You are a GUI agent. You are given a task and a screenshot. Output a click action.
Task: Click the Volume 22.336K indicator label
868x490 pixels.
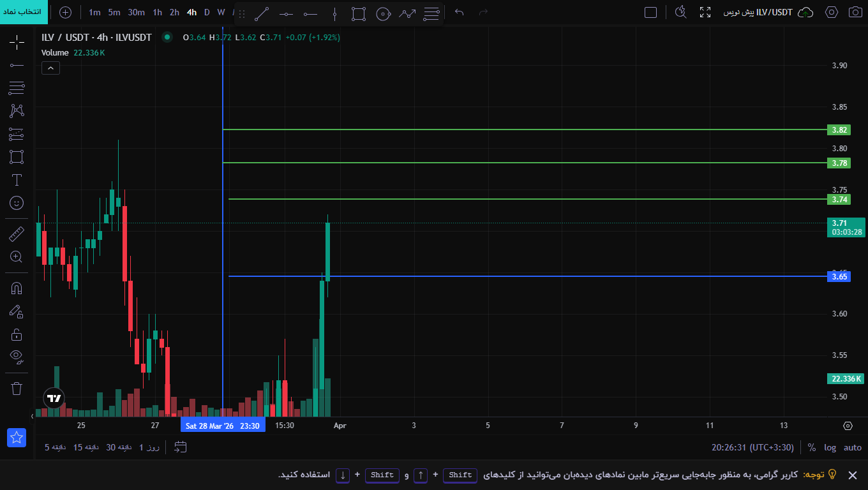[x=73, y=53]
